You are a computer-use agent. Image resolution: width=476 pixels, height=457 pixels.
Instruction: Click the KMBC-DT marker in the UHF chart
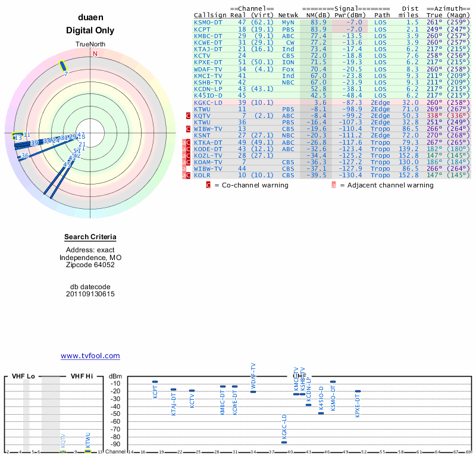223,387
